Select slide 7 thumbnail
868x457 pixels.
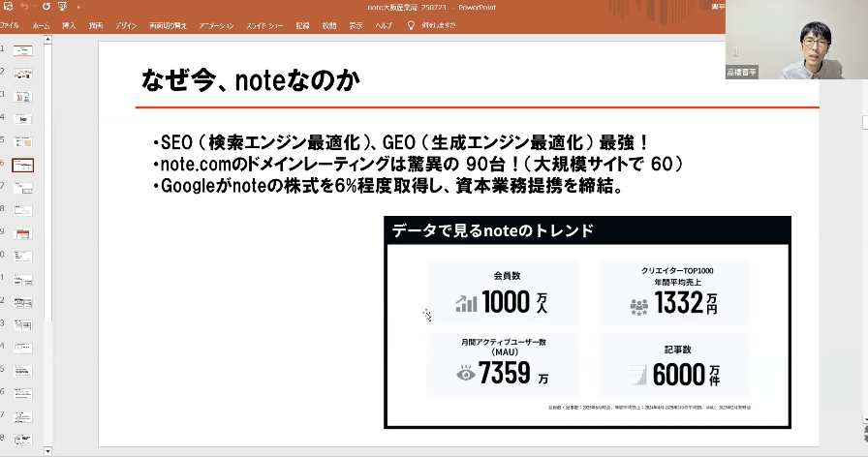22,188
